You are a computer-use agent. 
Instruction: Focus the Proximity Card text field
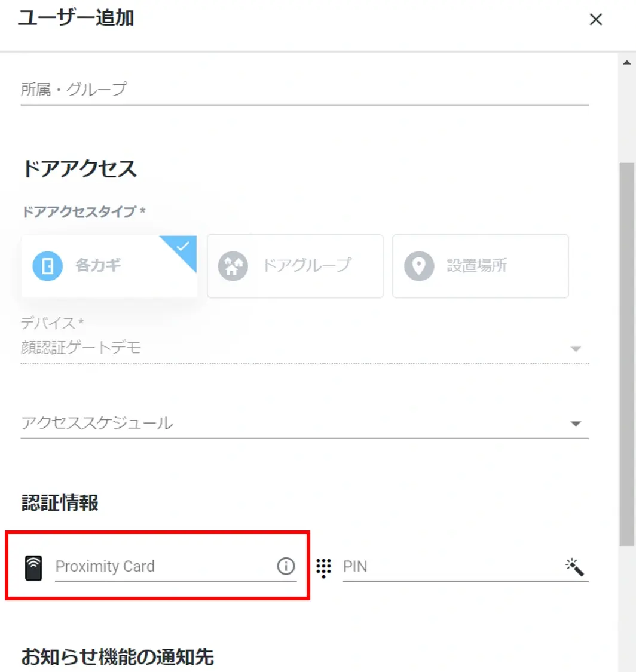(165, 567)
